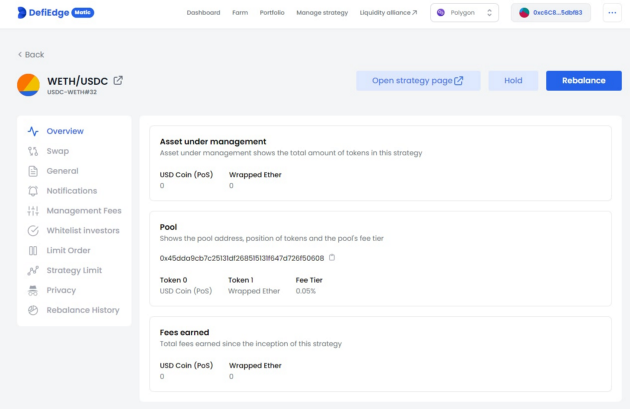Open the Portfolio nav item
Image resolution: width=630 pixels, height=409 pixels.
(272, 12)
